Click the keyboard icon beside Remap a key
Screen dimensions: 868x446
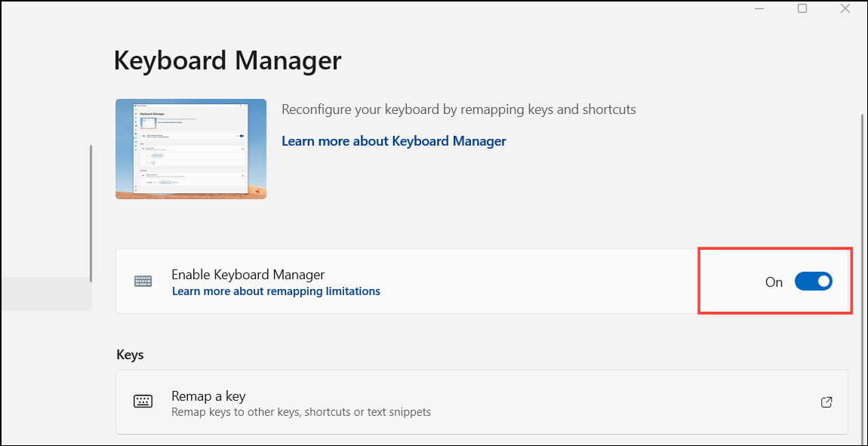(143, 401)
